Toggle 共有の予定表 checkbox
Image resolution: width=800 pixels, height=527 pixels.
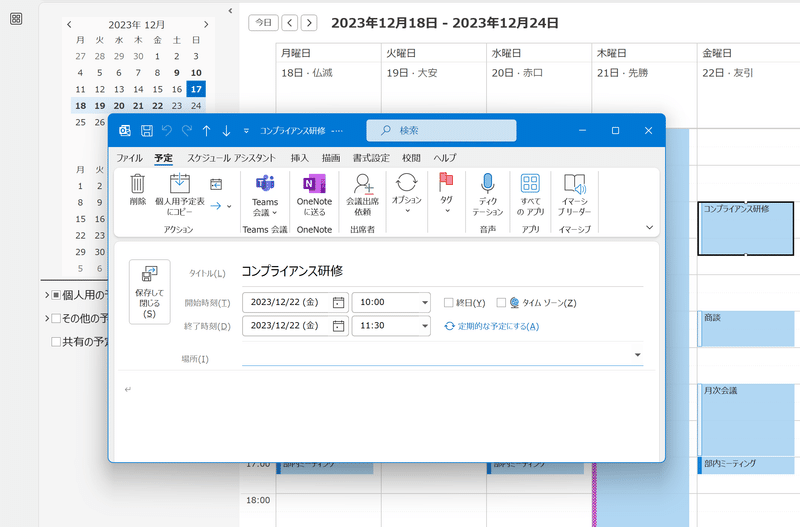coord(57,342)
